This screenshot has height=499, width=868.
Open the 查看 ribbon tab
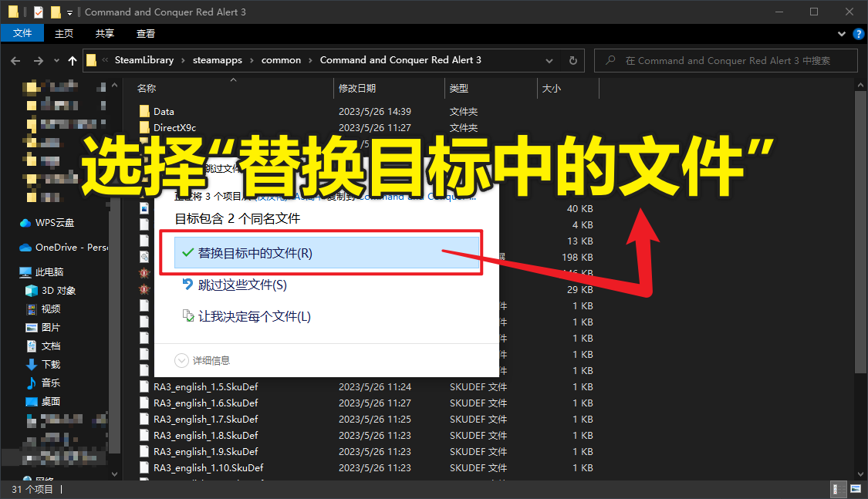(x=146, y=33)
